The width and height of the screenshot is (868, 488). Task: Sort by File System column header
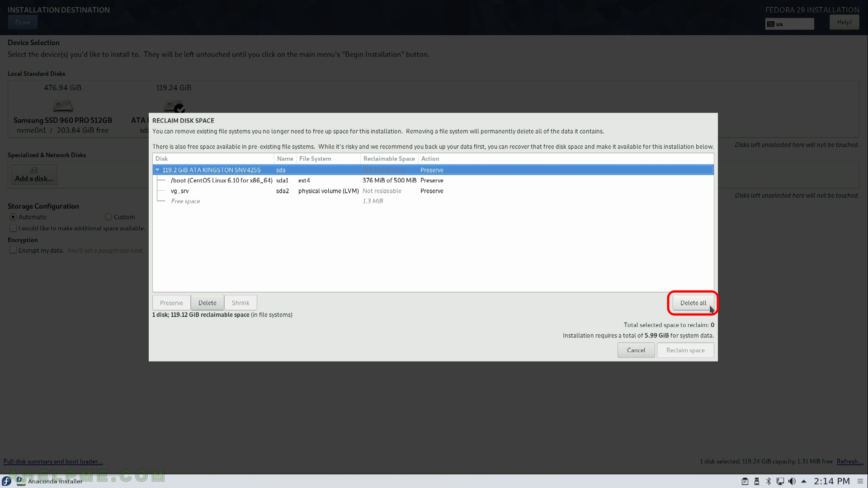point(328,159)
